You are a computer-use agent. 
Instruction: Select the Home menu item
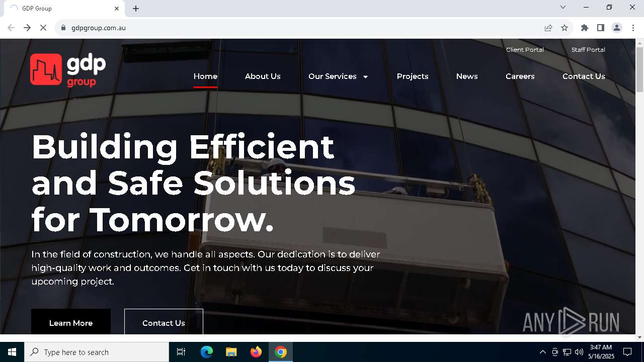(205, 76)
